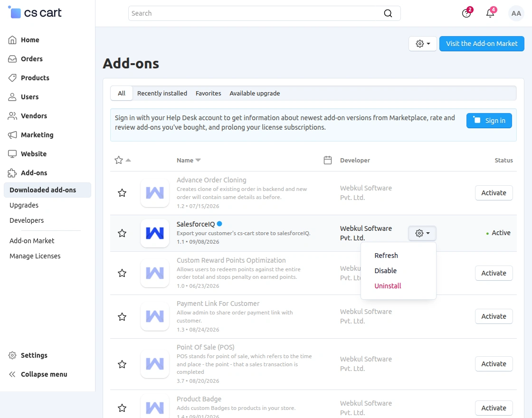
Task: Switch to the Favorites tab
Action: (209, 93)
